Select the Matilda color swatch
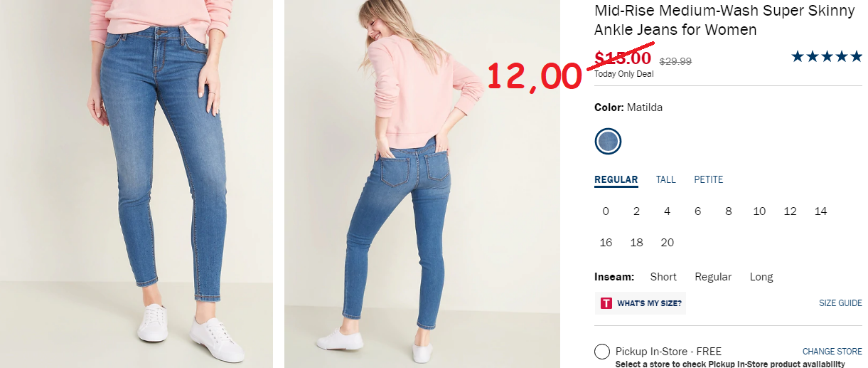The height and width of the screenshot is (368, 868). coord(608,141)
